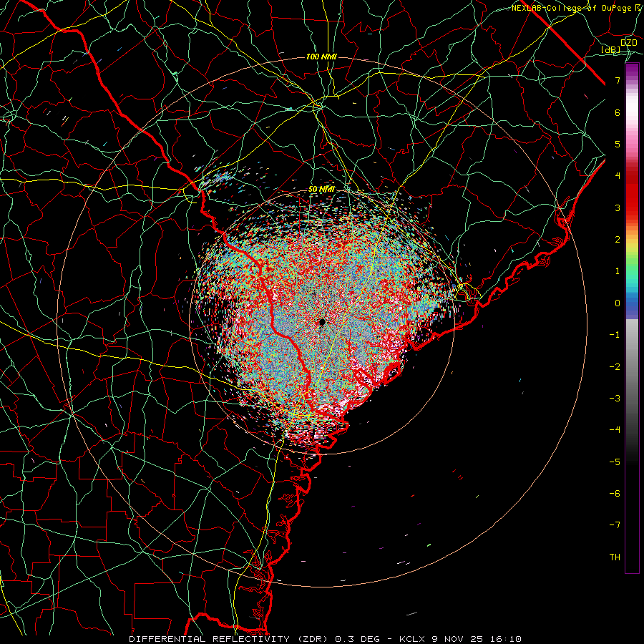The width and height of the screenshot is (644, 644).
Task: Click the 2 value on the color scale
Action: tap(618, 240)
